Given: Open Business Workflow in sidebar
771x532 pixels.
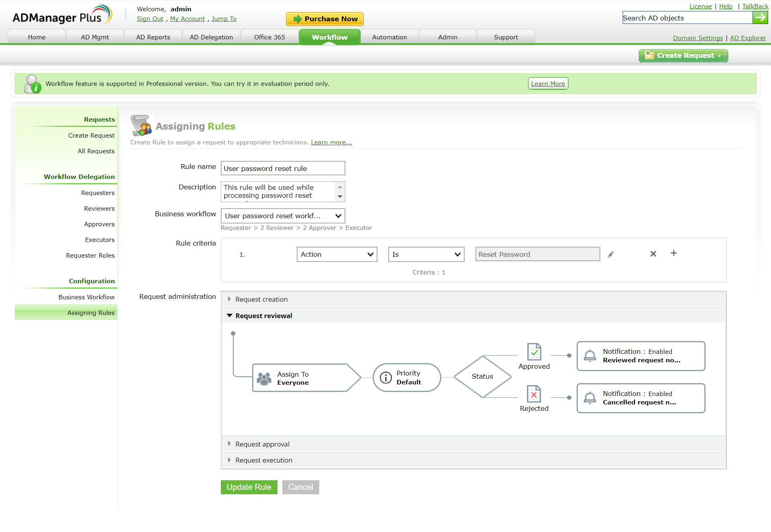Looking at the screenshot, I should [x=86, y=297].
